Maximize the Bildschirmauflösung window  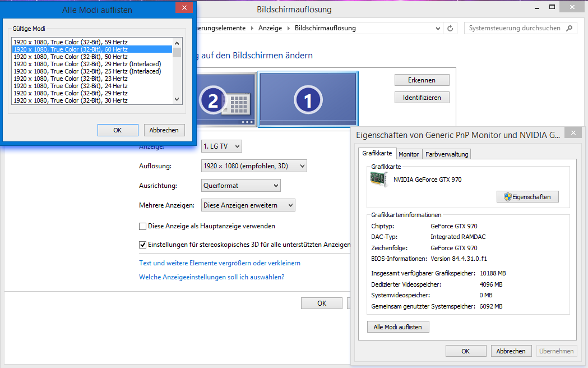552,7
